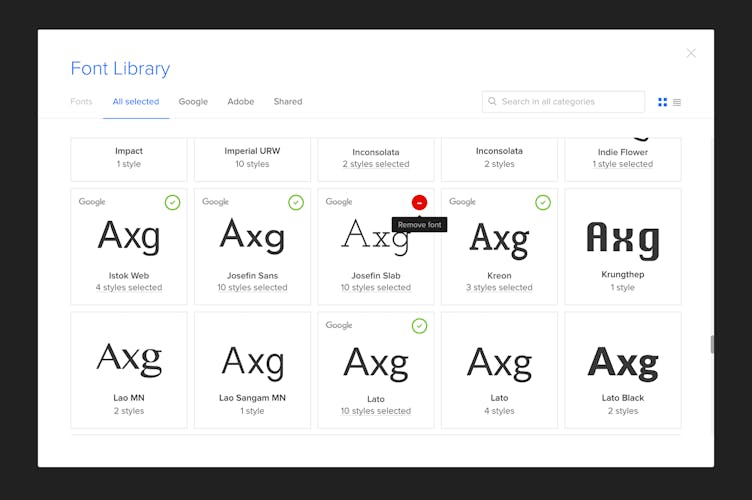
Task: Toggle Google Lato selected checkmark
Action: click(x=419, y=326)
